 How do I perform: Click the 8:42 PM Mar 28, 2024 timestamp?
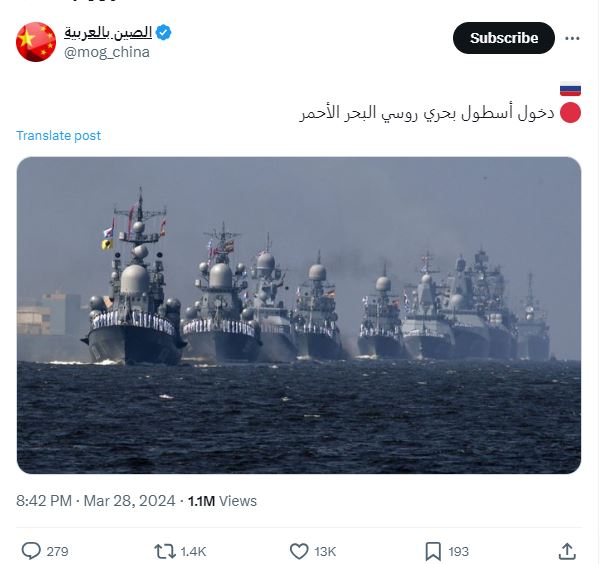click(96, 501)
